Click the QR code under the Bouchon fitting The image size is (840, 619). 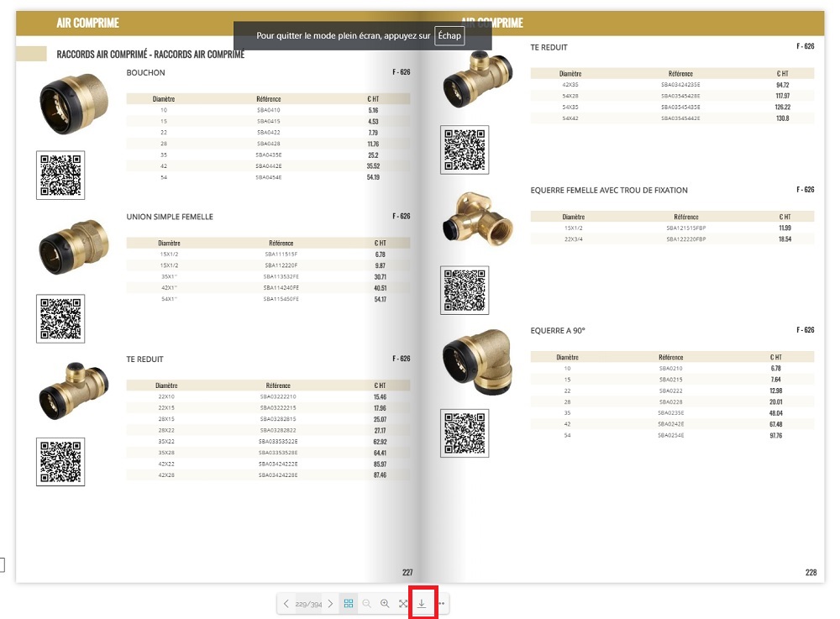pos(60,175)
